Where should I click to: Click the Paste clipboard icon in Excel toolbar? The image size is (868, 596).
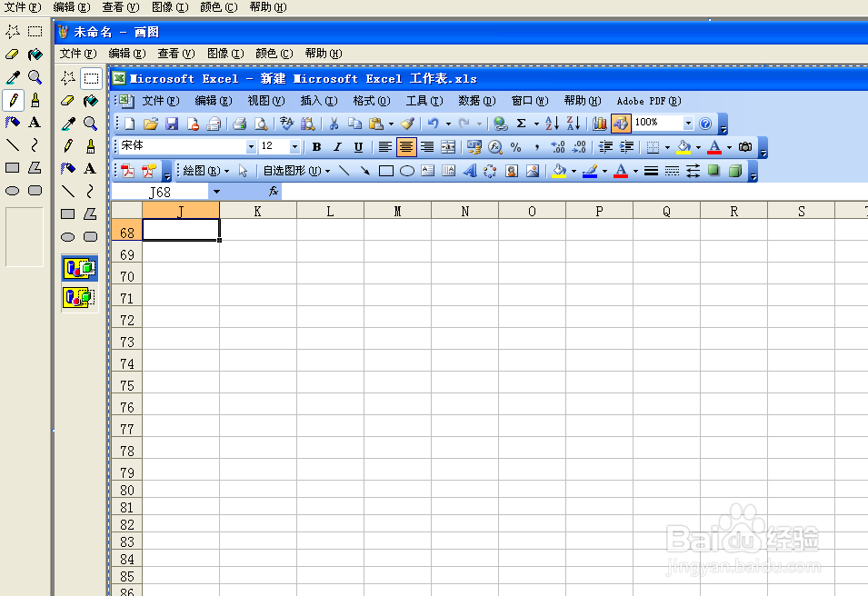point(376,124)
